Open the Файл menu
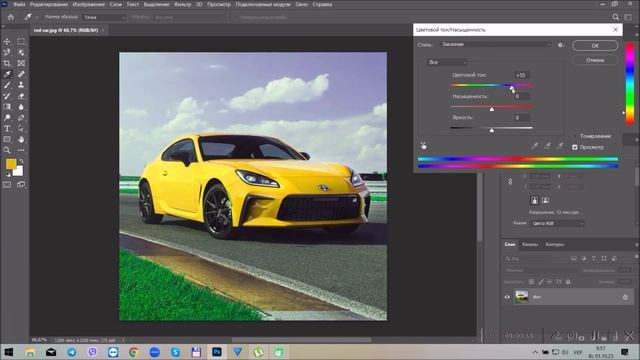 19,4
